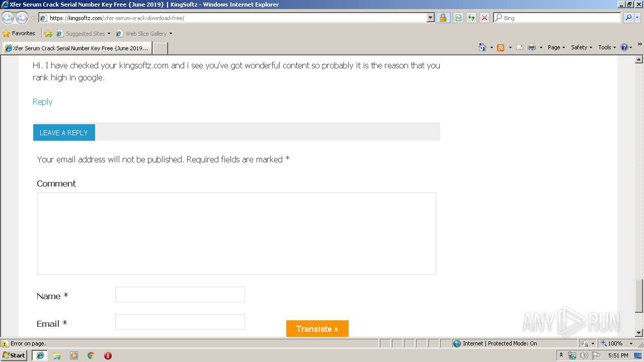
Task: Open recent pages dropdown next to Forward
Action: (x=33, y=18)
